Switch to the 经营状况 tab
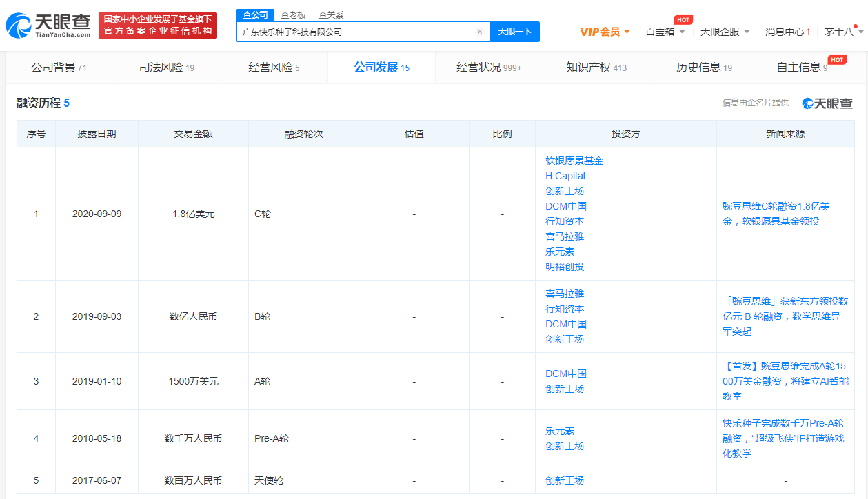 [489, 68]
